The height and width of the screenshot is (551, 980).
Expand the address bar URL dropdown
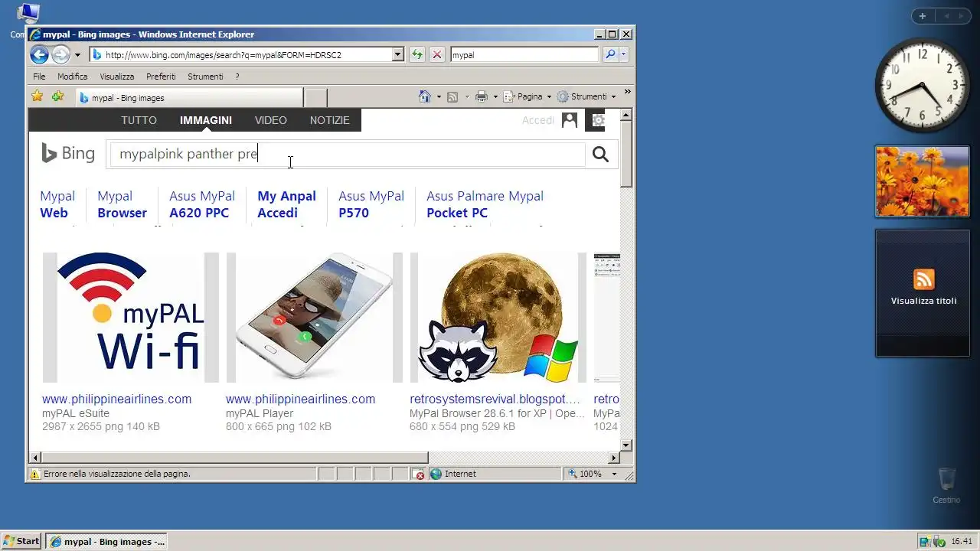(397, 54)
